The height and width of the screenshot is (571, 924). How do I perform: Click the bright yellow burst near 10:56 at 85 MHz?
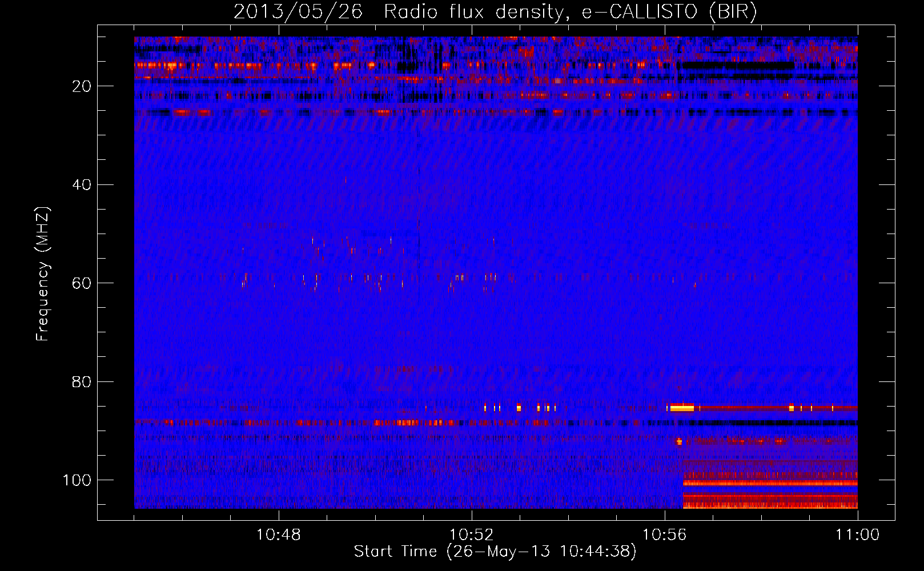(x=681, y=407)
